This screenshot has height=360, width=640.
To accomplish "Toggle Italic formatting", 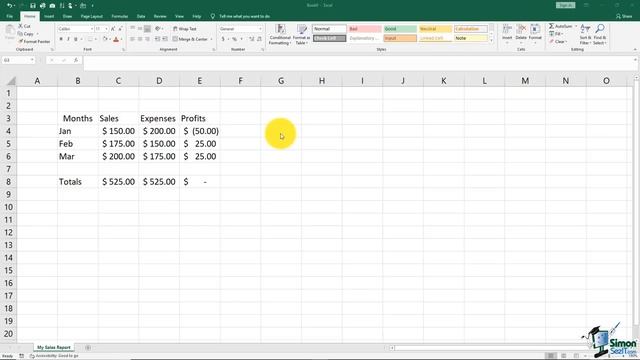I will pos(68,39).
